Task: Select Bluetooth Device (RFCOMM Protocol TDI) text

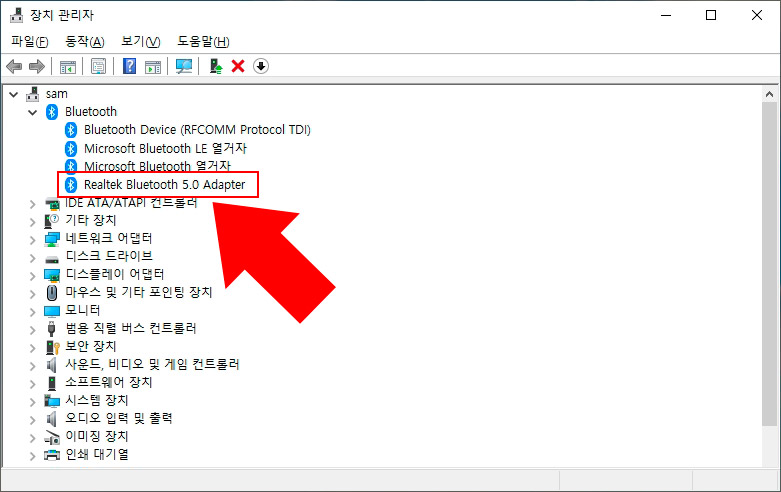Action: point(197,130)
